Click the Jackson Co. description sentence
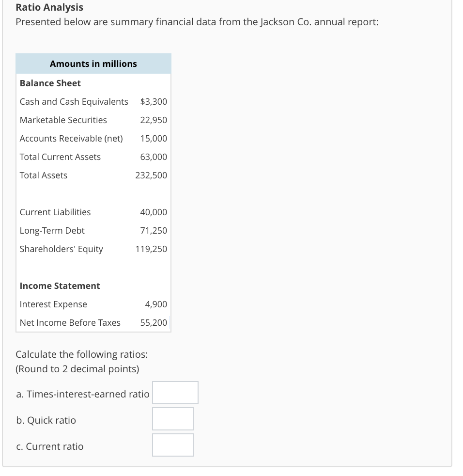 (197, 22)
